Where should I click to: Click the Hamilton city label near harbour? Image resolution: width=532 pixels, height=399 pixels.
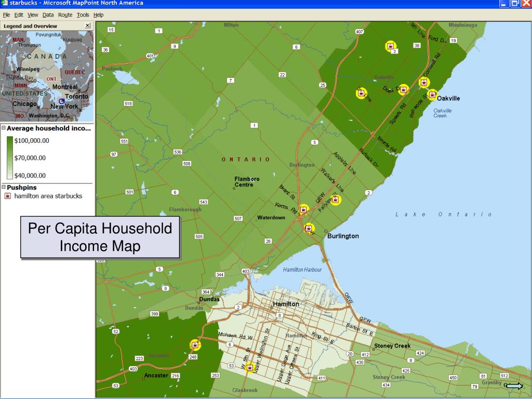coord(286,304)
